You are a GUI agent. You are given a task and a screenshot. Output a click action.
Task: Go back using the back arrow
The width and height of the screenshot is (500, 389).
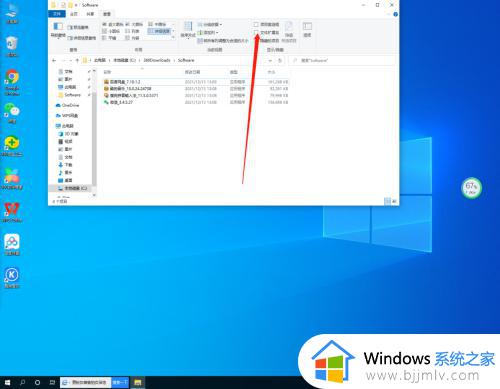[x=54, y=60]
